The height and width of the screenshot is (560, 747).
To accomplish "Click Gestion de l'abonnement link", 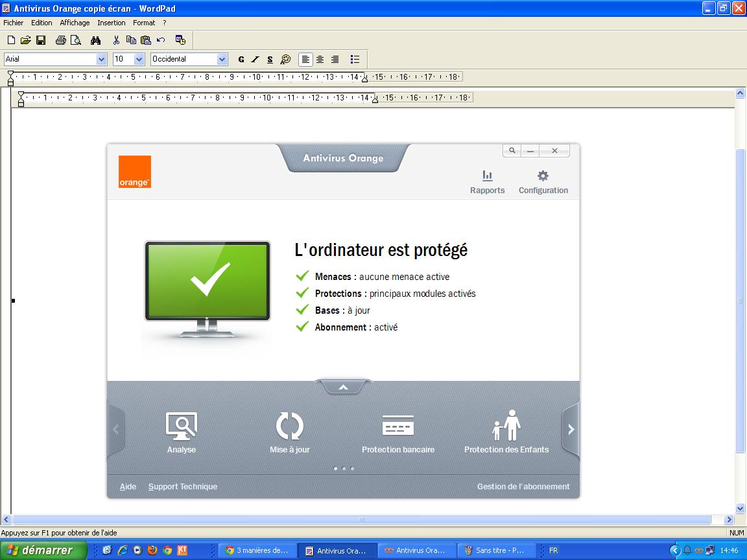I will click(523, 487).
